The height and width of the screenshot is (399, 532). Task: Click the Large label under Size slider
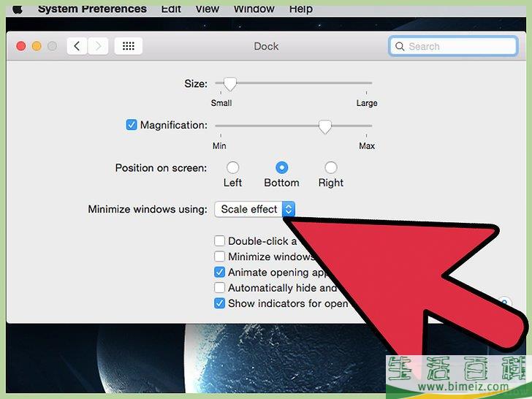coord(367,103)
